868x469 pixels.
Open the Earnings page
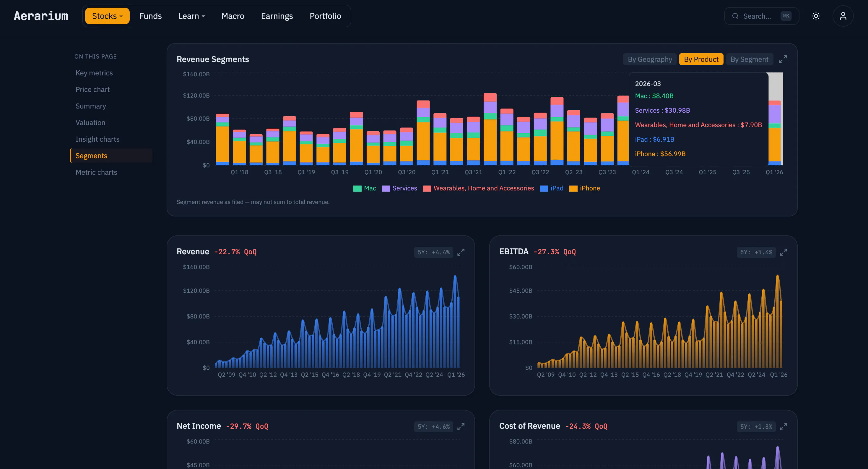coord(277,16)
